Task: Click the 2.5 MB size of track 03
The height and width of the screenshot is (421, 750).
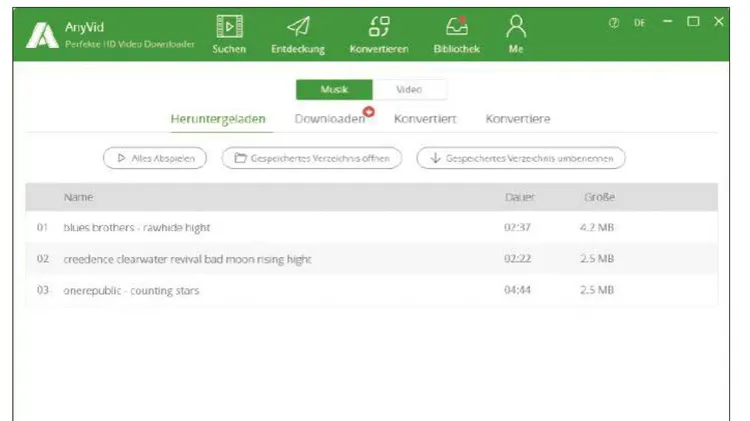Action: tap(596, 290)
